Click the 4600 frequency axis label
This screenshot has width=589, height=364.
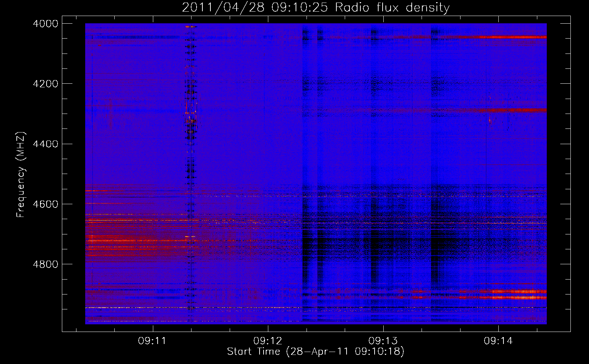[46, 204]
